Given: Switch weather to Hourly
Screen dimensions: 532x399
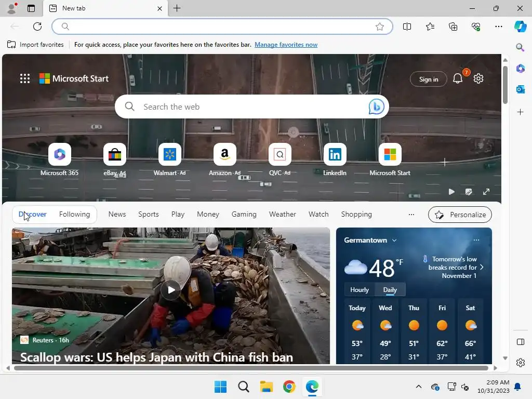Looking at the screenshot, I should point(360,290).
